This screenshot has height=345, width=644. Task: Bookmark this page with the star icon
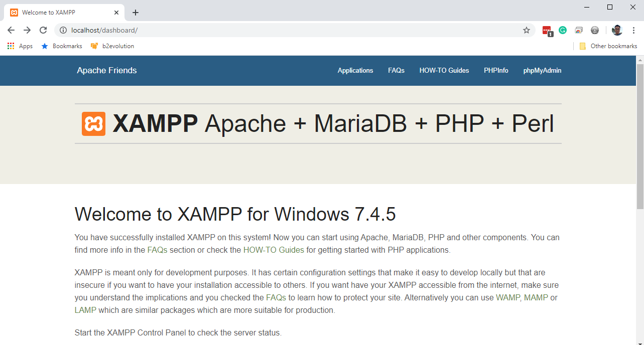[x=527, y=30]
